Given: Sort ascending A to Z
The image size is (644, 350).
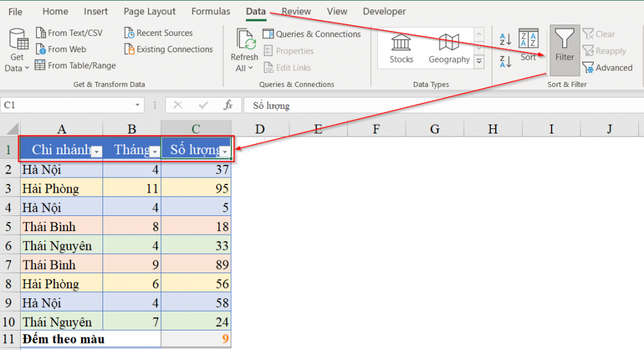Looking at the screenshot, I should tap(505, 39).
